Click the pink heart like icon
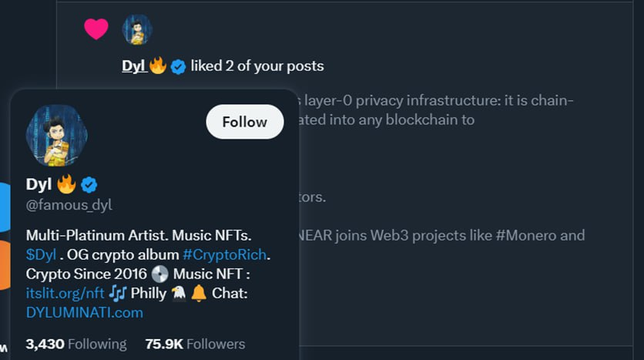This screenshot has height=360, width=644. pyautogui.click(x=96, y=29)
